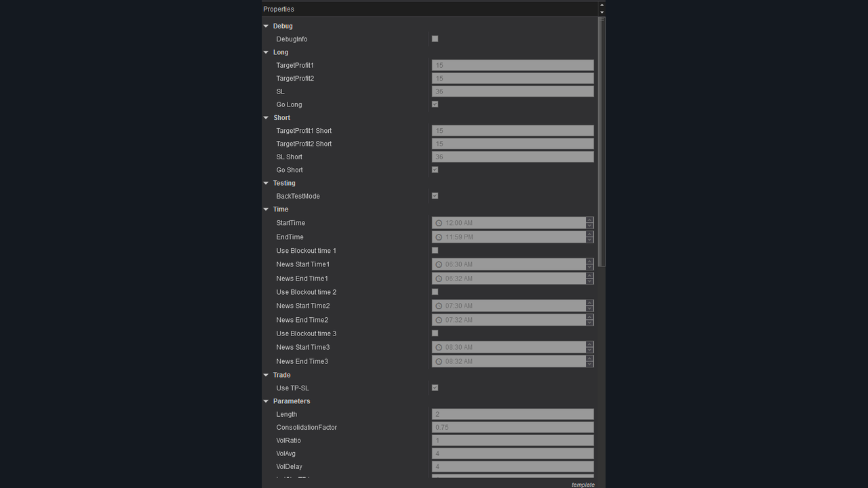
Task: Click clock icon in News Start Time1
Action: [439, 264]
